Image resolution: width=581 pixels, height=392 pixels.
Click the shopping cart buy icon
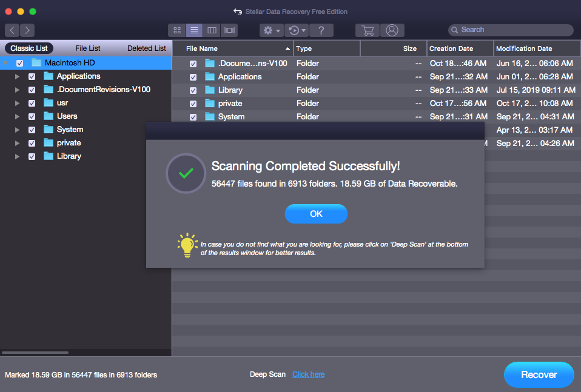pyautogui.click(x=367, y=30)
